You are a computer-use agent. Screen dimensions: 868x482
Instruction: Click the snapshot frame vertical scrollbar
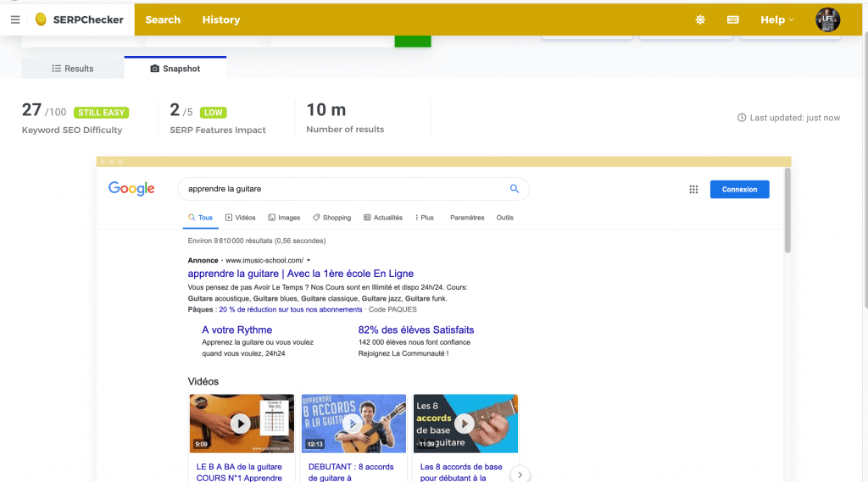tap(787, 210)
